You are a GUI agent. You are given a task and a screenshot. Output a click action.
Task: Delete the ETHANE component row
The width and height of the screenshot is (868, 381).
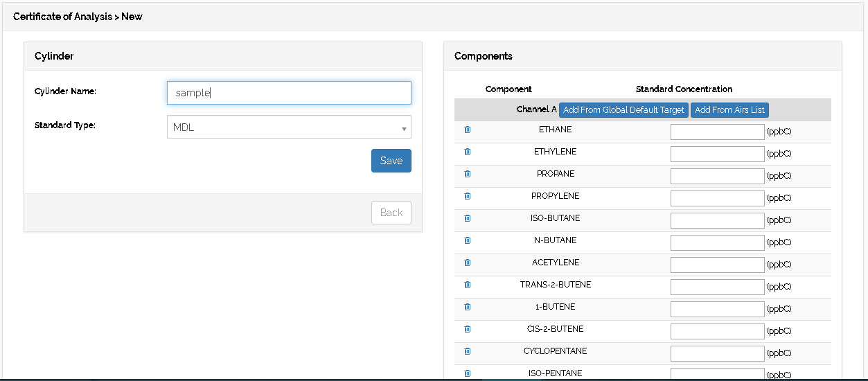click(x=468, y=130)
